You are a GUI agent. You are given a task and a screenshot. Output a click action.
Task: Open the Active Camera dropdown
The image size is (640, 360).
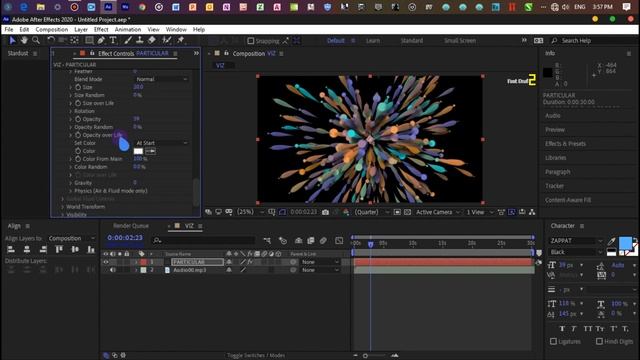coord(438,212)
